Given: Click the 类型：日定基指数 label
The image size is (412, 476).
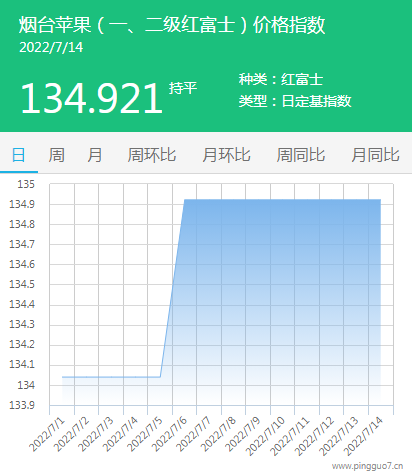Looking at the screenshot, I should tap(295, 101).
